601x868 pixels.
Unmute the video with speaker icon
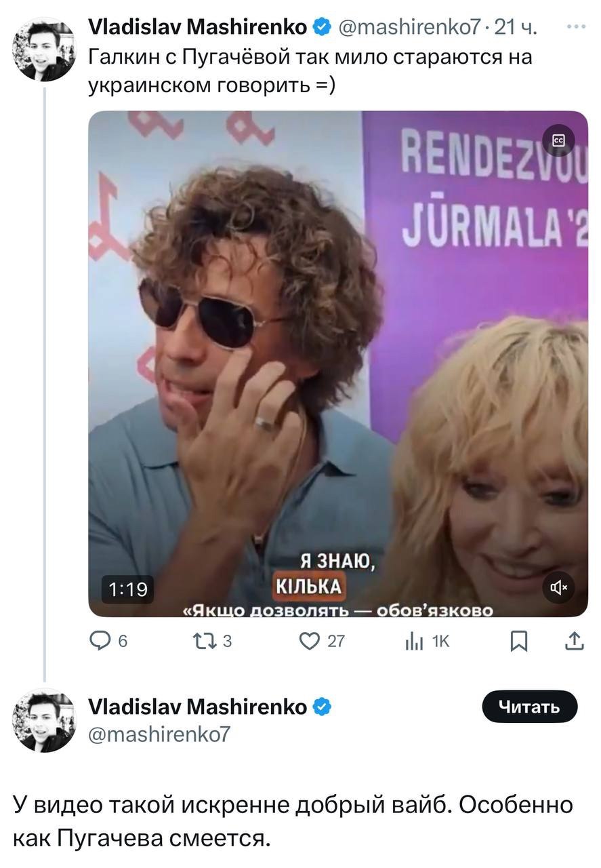558,588
